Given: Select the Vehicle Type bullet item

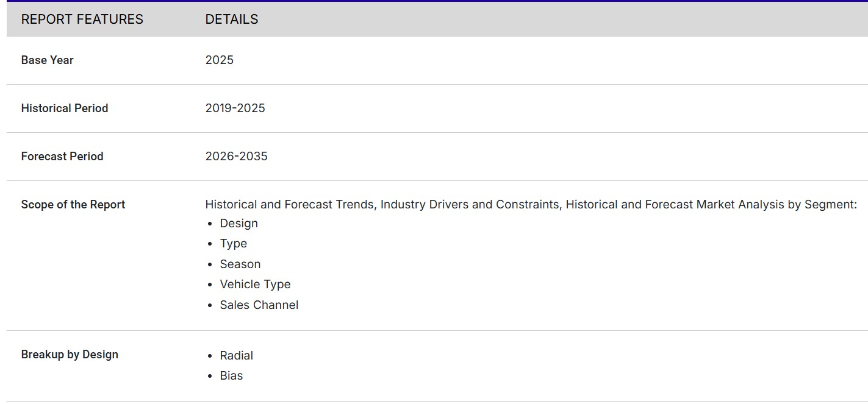Looking at the screenshot, I should point(255,284).
